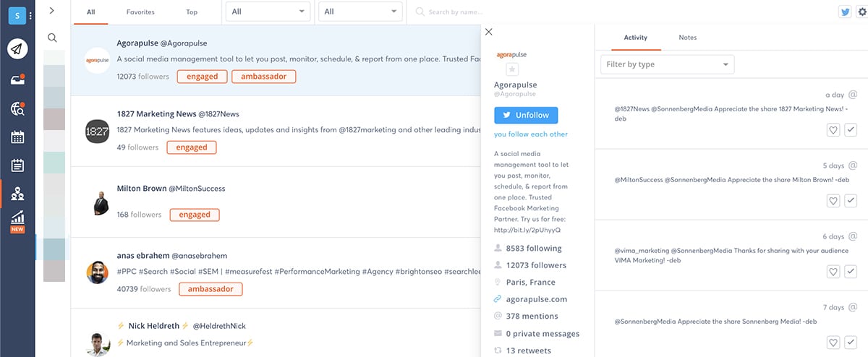868x357 pixels.
Task: Open the publishing paper plane icon in sidebar
Action: tap(17, 48)
